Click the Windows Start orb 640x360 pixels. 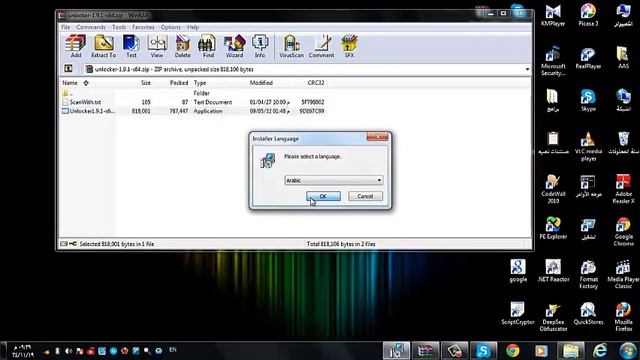point(628,351)
